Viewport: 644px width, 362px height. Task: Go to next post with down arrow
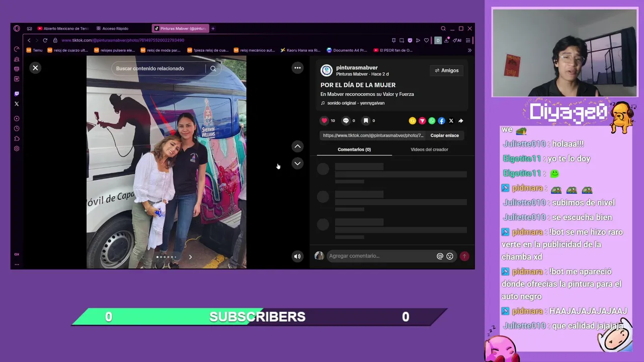click(x=297, y=163)
